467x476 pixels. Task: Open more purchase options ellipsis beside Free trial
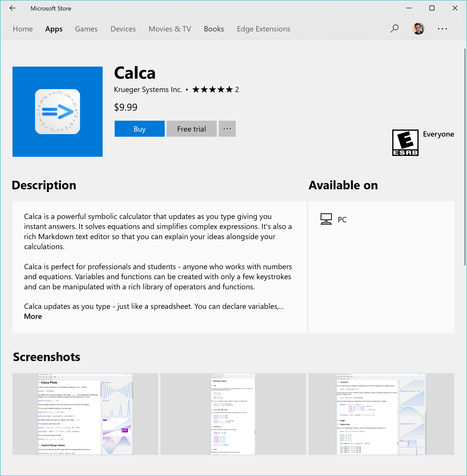tap(227, 129)
